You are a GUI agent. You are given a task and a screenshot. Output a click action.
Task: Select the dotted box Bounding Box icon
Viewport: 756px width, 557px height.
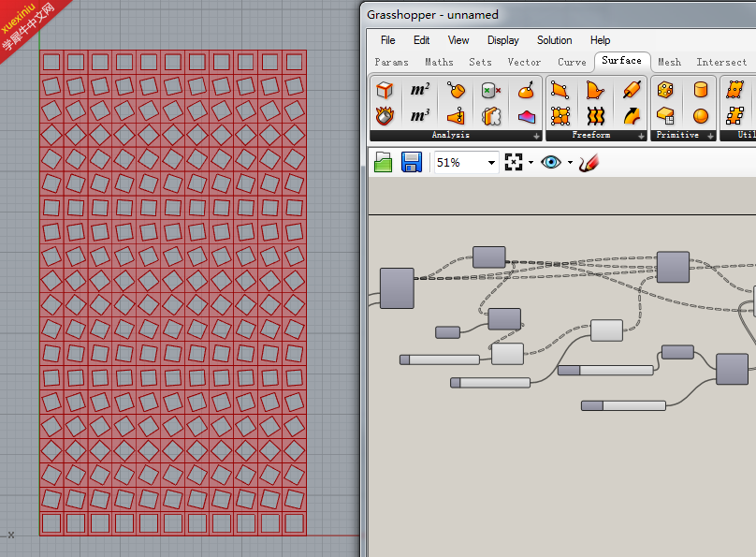[665, 90]
